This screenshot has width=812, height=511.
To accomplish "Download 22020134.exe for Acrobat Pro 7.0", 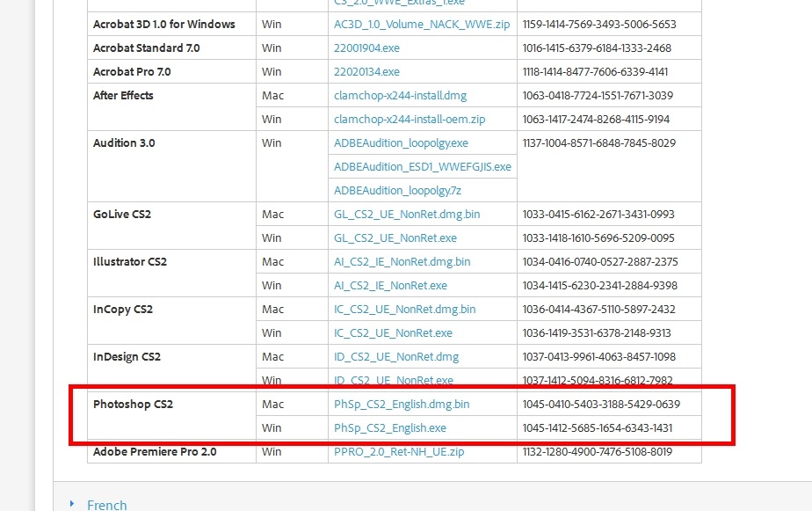I will 366,72.
